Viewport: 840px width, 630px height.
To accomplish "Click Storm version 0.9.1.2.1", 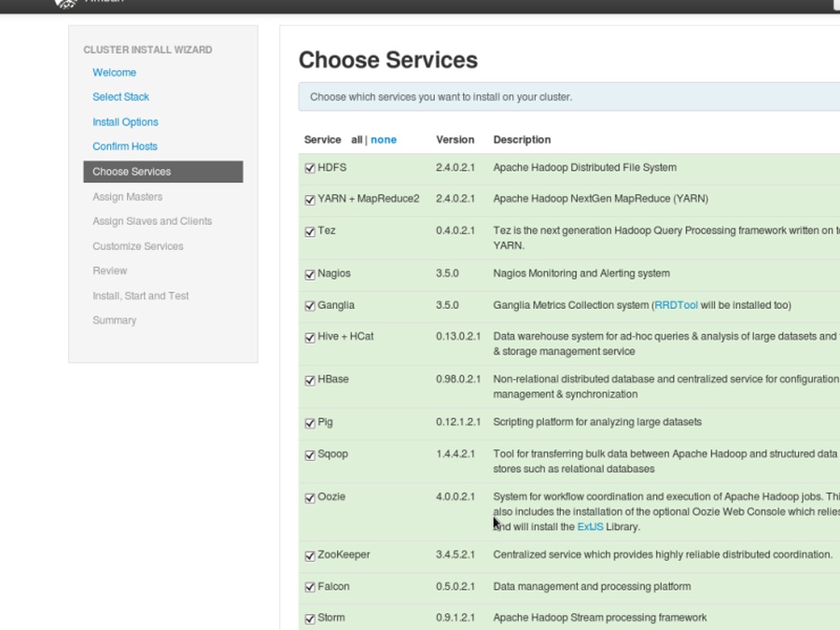I will tap(455, 618).
